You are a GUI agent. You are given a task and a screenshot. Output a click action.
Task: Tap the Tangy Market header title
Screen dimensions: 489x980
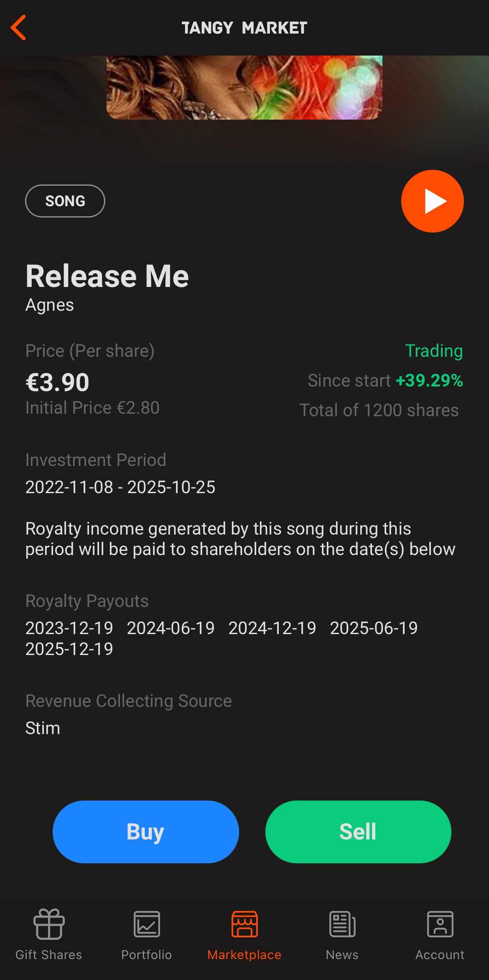coord(244,28)
